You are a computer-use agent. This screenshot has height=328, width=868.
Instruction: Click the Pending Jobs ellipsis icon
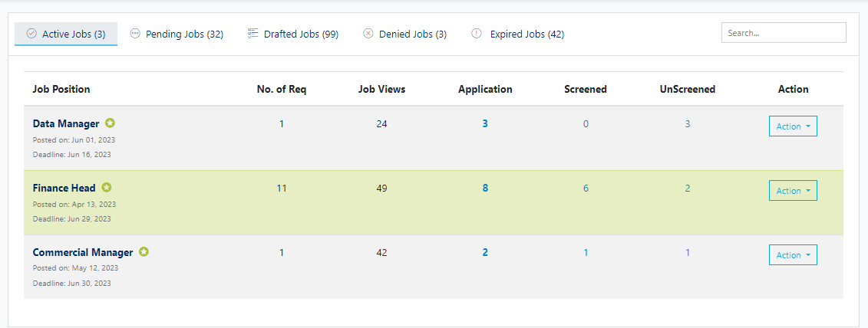pos(135,34)
